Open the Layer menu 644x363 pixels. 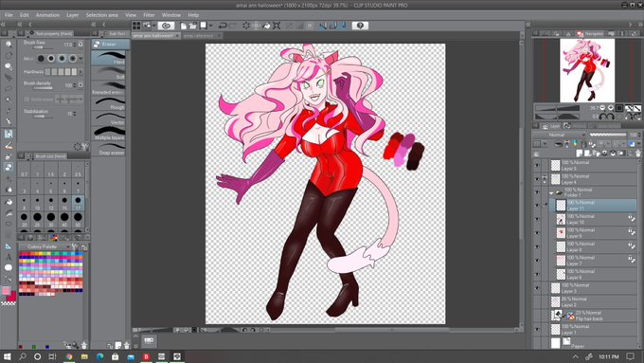pos(72,15)
